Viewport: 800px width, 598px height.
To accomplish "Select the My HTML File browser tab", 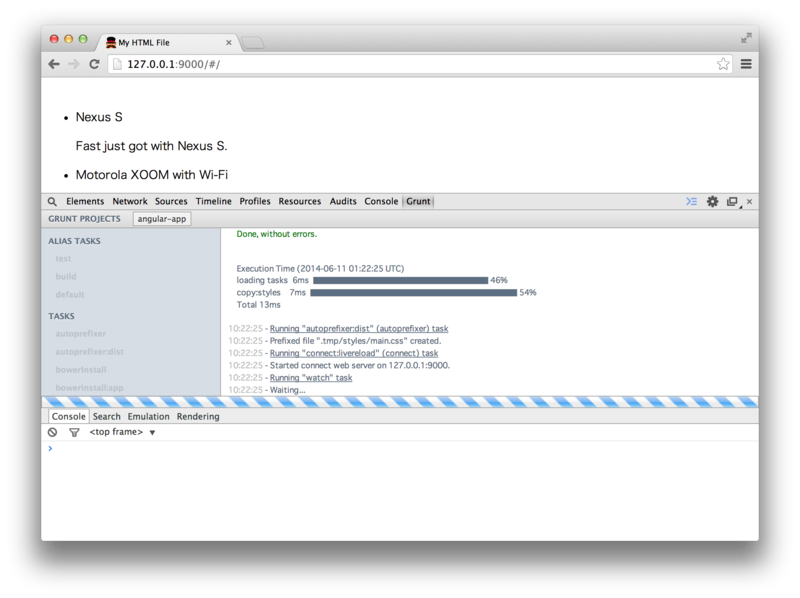I will coord(166,42).
